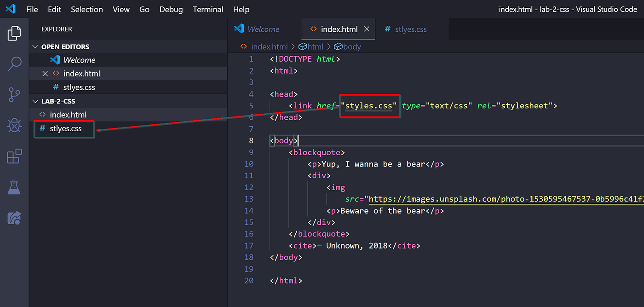
Task: Switch to the index.html editor tab
Action: tap(339, 29)
